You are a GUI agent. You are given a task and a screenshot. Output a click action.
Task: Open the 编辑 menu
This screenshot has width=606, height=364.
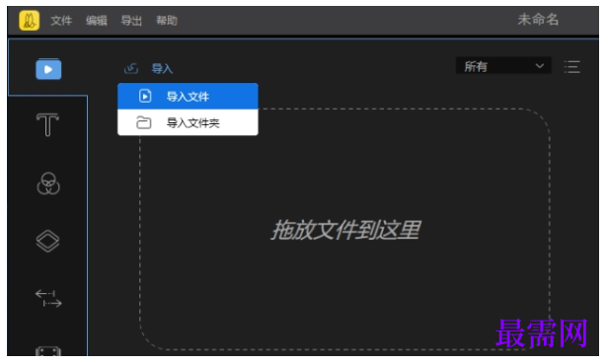[x=97, y=21]
